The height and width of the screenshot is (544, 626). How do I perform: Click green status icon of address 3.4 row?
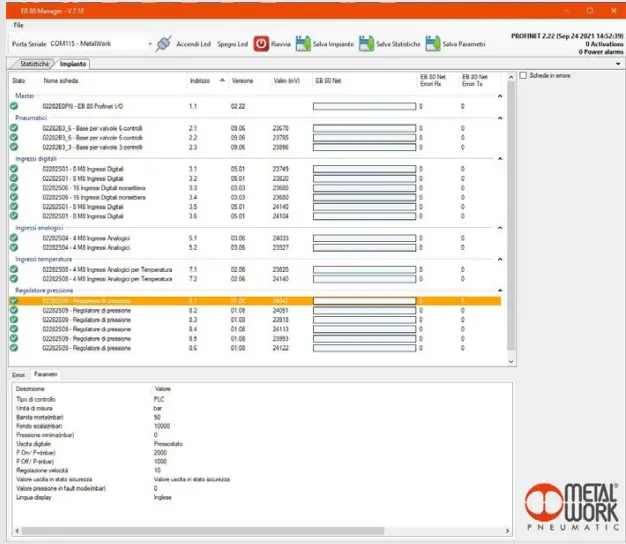click(14, 197)
